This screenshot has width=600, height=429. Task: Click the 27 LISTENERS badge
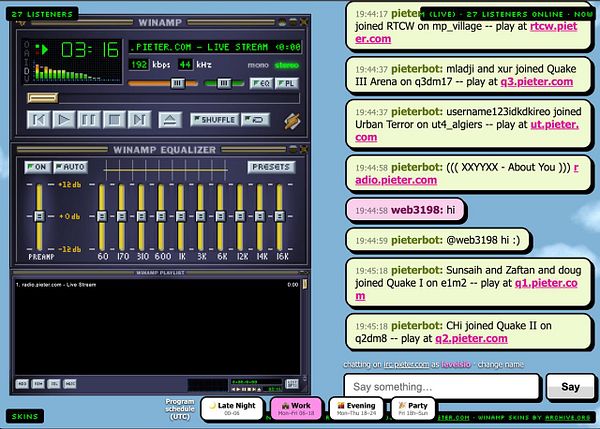coord(42,14)
